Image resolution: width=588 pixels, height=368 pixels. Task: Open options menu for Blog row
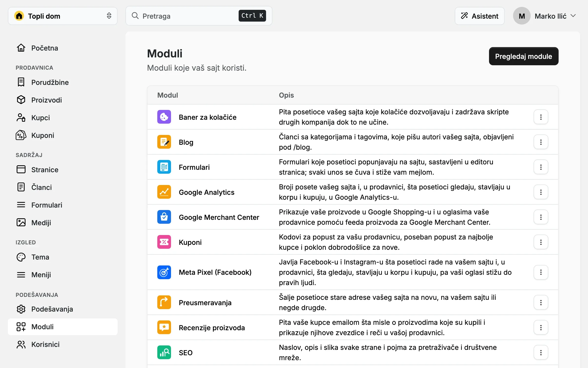(x=541, y=142)
